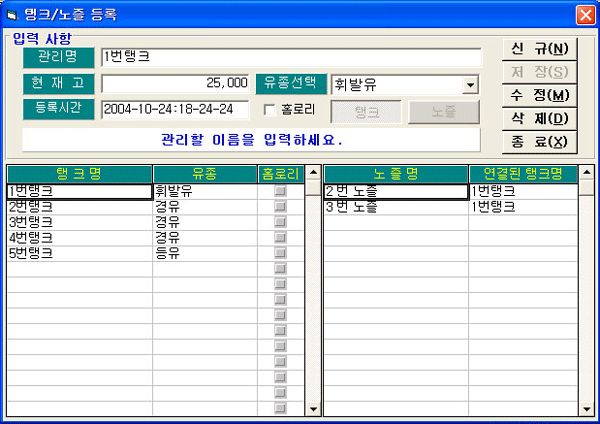Viewport: 600px width, 424px height.
Task: Click the 경유 cell for 4번탱크
Action: point(205,238)
